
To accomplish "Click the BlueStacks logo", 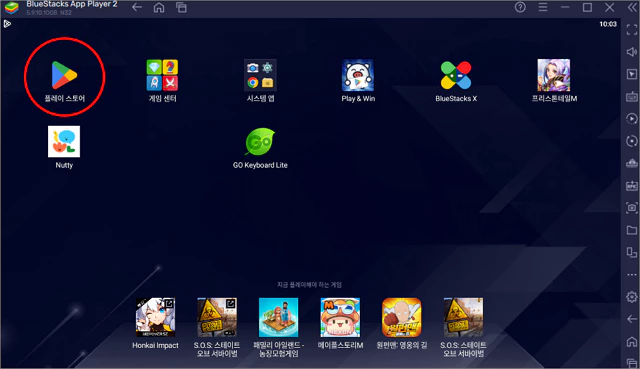I will [x=11, y=7].
